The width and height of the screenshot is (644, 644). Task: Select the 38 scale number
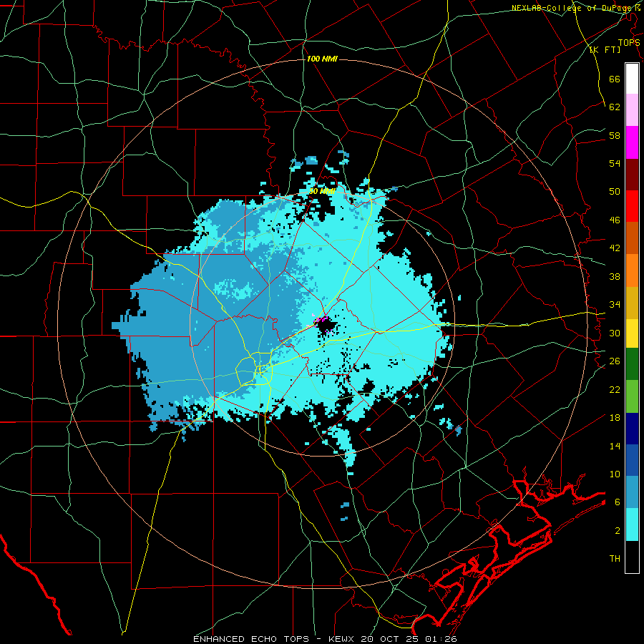tap(615, 276)
